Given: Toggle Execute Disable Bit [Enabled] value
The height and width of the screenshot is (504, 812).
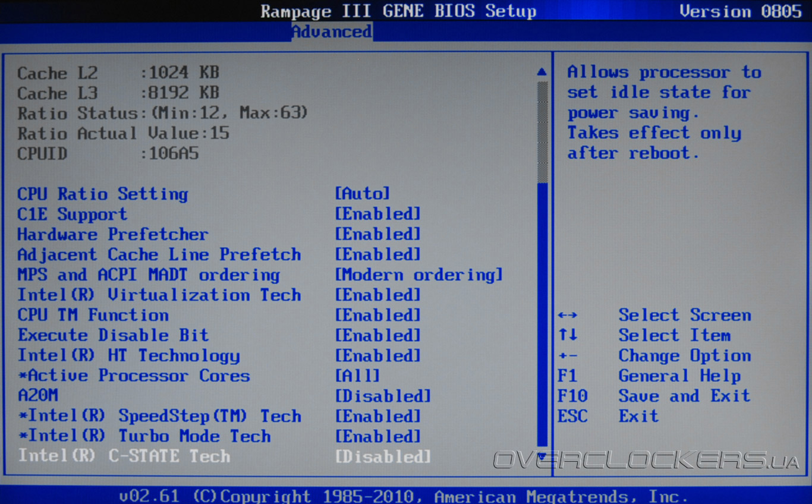Looking at the screenshot, I should pyautogui.click(x=377, y=335).
